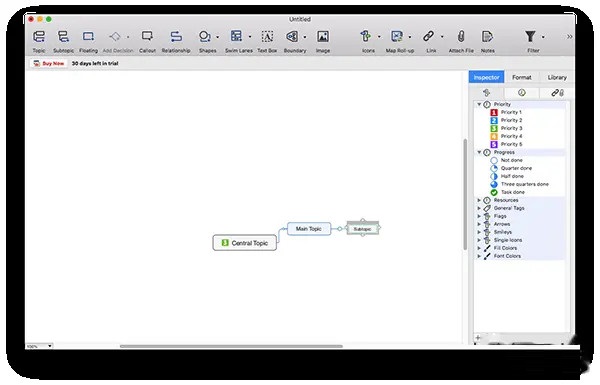Expand the Resources group
Image resolution: width=600 pixels, height=385 pixels.
tap(479, 200)
